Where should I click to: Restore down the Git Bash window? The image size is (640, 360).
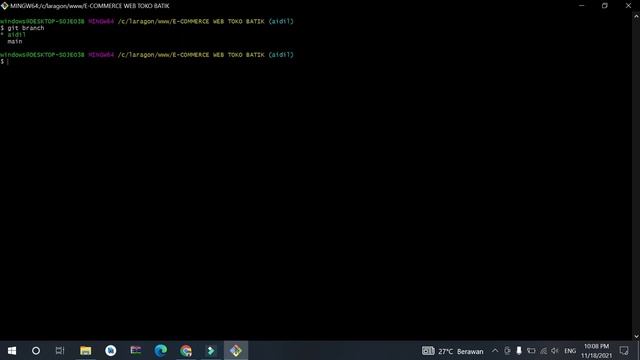coord(605,6)
